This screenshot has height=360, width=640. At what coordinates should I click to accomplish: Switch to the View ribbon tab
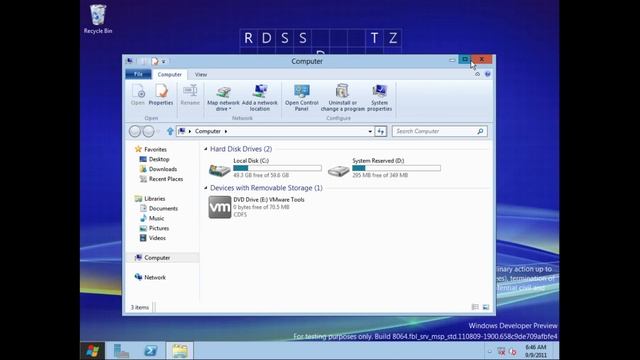201,74
